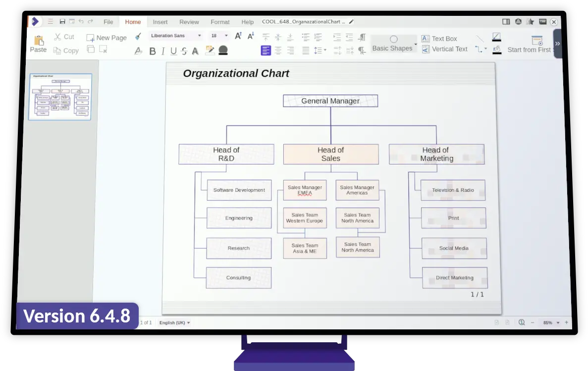Switch to the Format tab
The image size is (588, 371).
coord(220,22)
